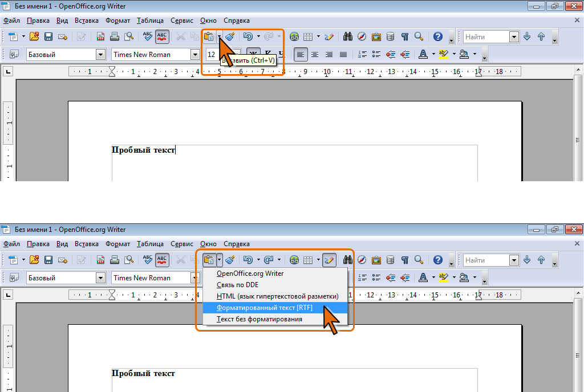Open Базовый paragraph style dropdown in window with Вставить tooltip
Screen dimensions: 584x392
[x=100, y=55]
